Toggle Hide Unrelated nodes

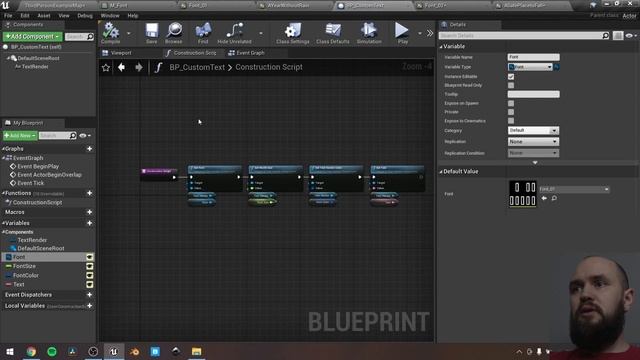pyautogui.click(x=234, y=33)
